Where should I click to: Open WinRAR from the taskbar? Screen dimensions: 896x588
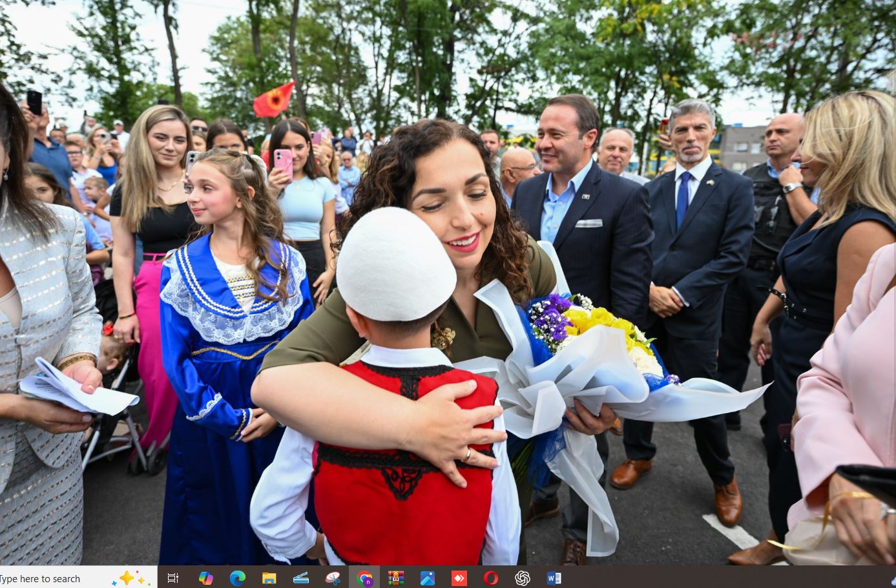point(395,578)
